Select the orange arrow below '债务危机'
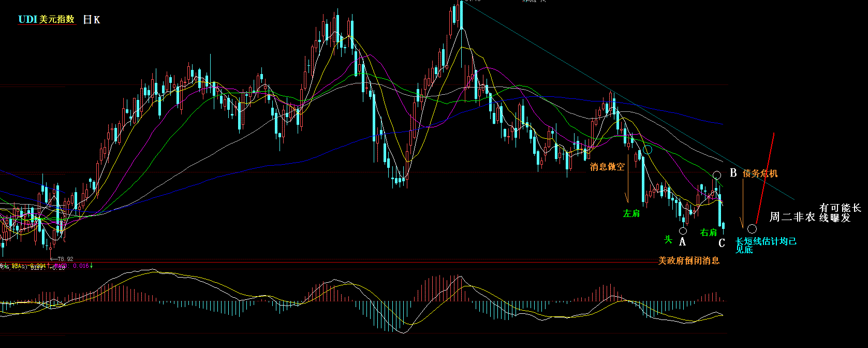This screenshot has height=348, width=868. point(743,204)
